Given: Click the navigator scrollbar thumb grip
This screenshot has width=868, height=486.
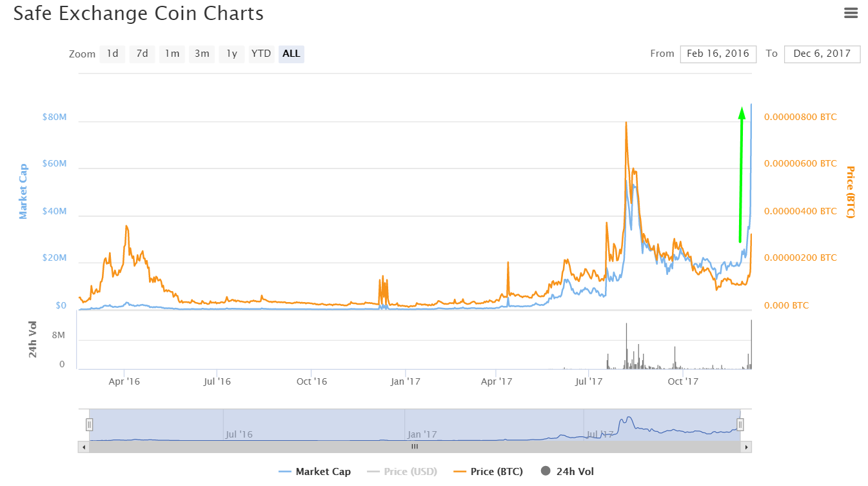Looking at the screenshot, I should tap(415, 447).
